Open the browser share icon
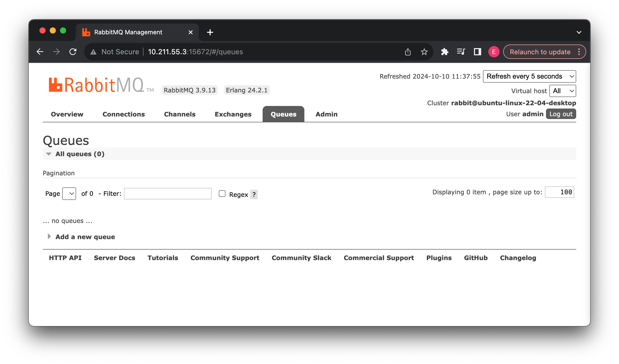This screenshot has width=619, height=364. tap(408, 51)
